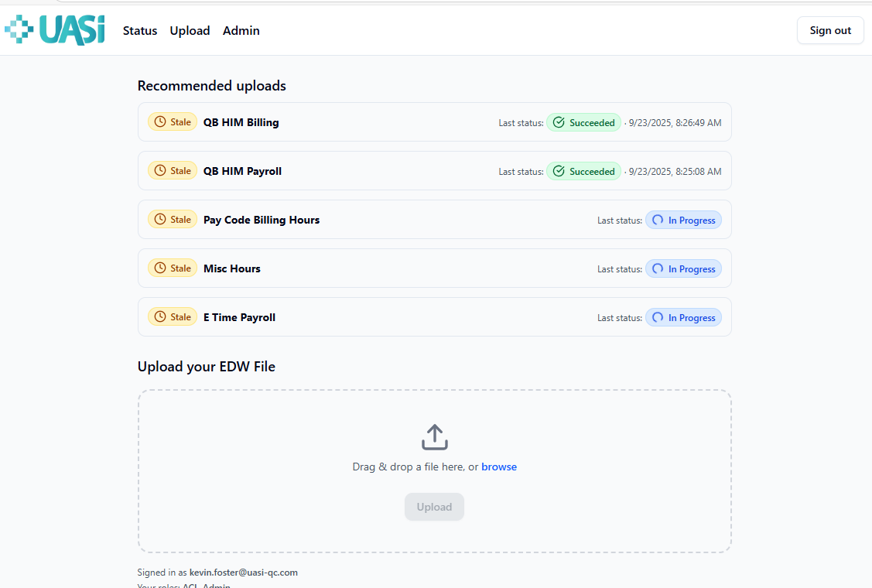Click the clock icon on QB HIM Billing's Stale badge

coord(161,121)
